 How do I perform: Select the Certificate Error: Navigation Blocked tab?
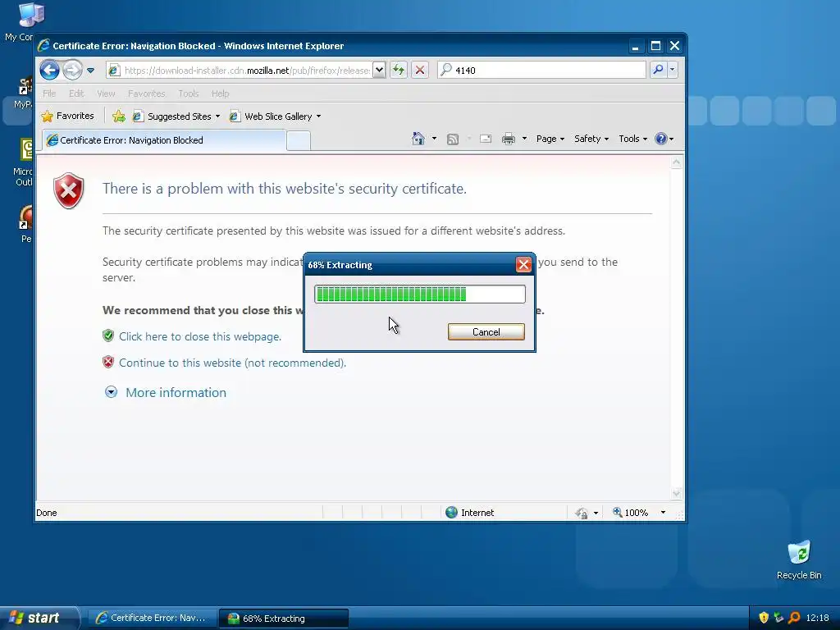[164, 140]
